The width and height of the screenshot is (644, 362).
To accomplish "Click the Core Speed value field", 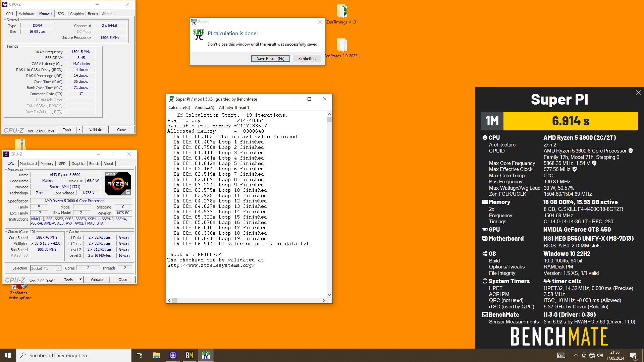I will [47, 238].
